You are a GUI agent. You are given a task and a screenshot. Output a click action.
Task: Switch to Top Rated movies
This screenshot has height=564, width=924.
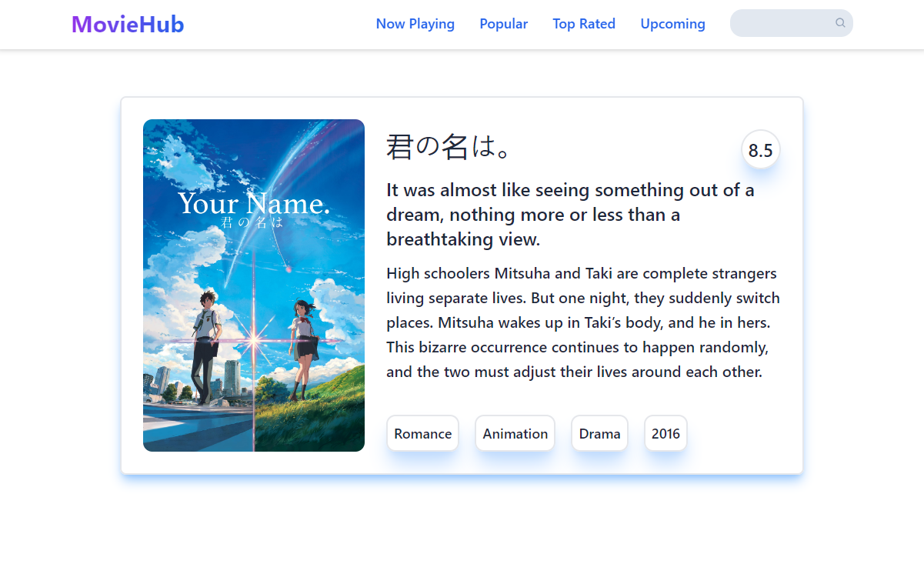pos(584,24)
